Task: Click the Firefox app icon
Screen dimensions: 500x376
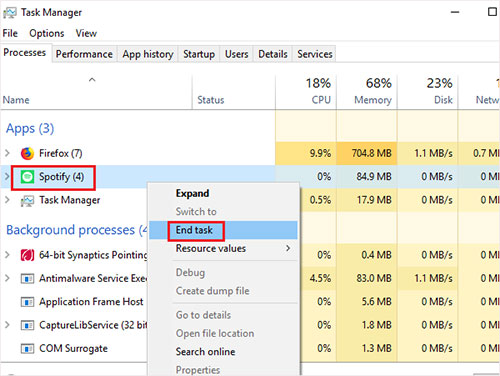Action: coord(27,153)
